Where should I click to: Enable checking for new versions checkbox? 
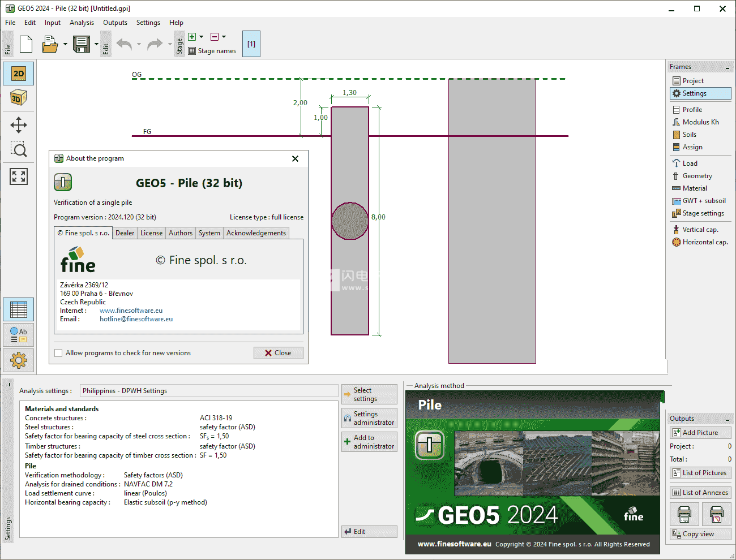(58, 353)
